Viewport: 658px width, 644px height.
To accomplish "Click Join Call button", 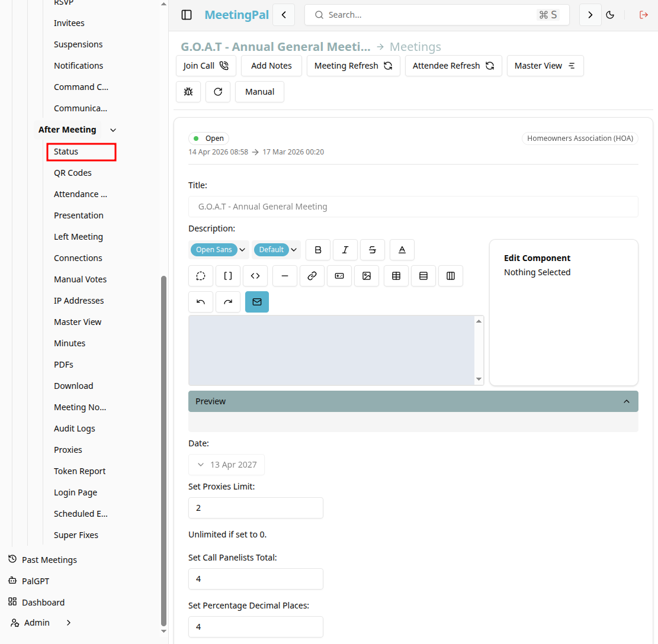I will [206, 66].
